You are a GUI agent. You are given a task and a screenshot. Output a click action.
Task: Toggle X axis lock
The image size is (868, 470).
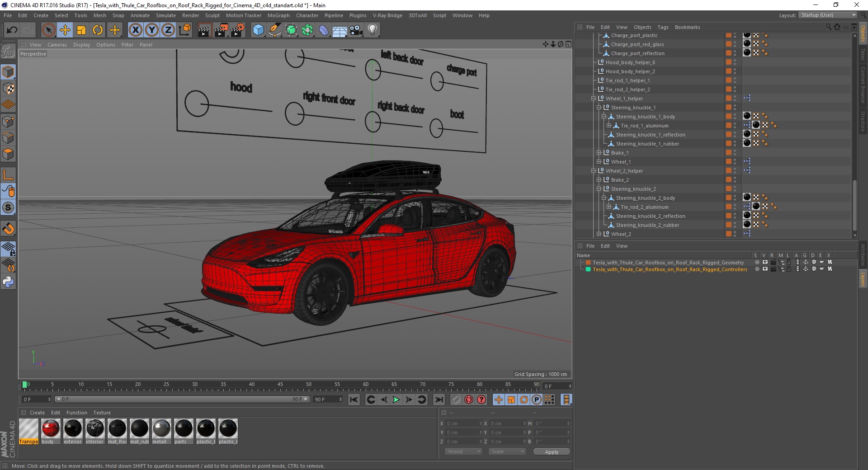pyautogui.click(x=135, y=30)
